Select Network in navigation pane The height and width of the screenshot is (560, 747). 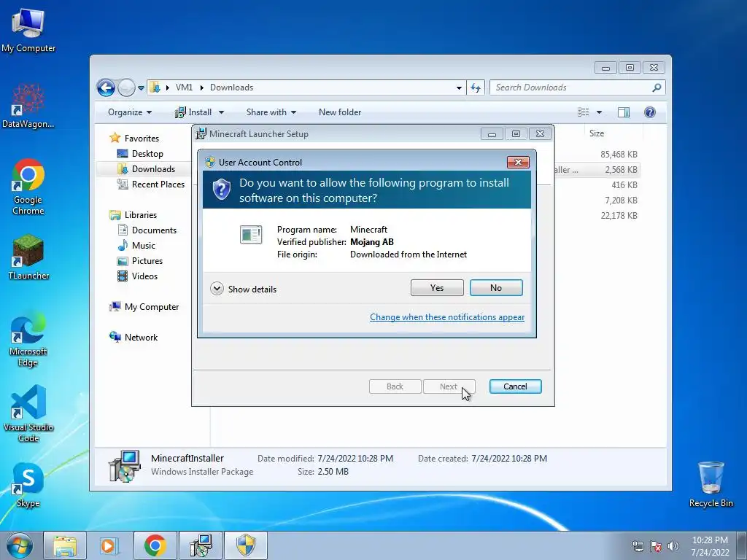coord(133,337)
